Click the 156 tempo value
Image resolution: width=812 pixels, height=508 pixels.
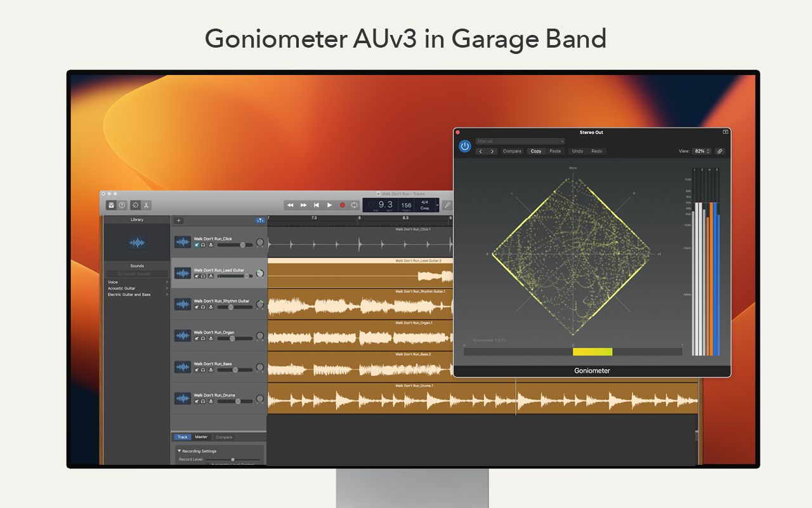click(x=406, y=205)
